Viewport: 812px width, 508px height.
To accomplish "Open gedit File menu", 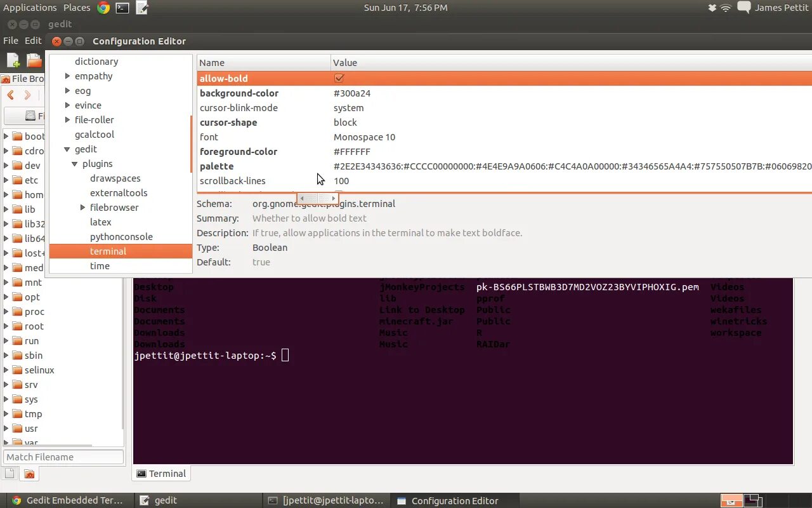I will [11, 40].
